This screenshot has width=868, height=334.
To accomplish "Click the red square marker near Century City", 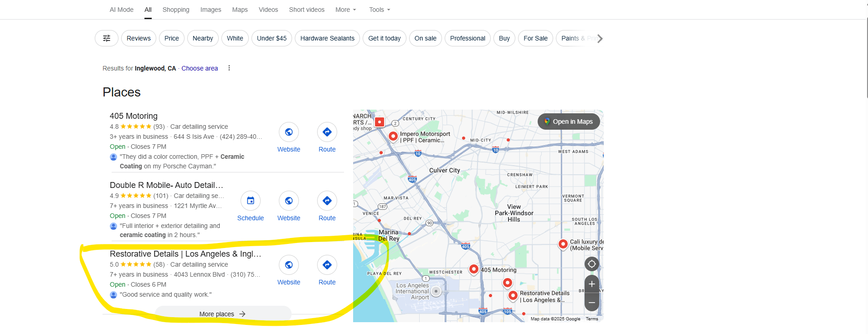I will (x=380, y=122).
